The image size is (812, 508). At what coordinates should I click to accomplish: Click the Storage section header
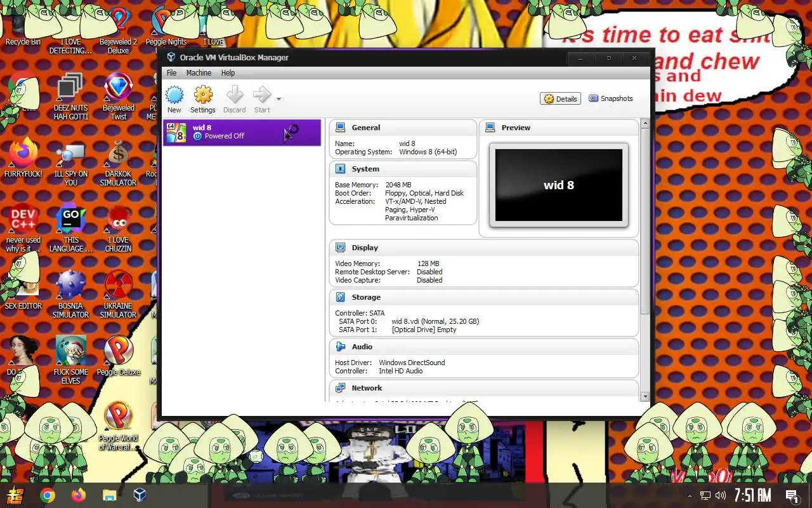(366, 297)
